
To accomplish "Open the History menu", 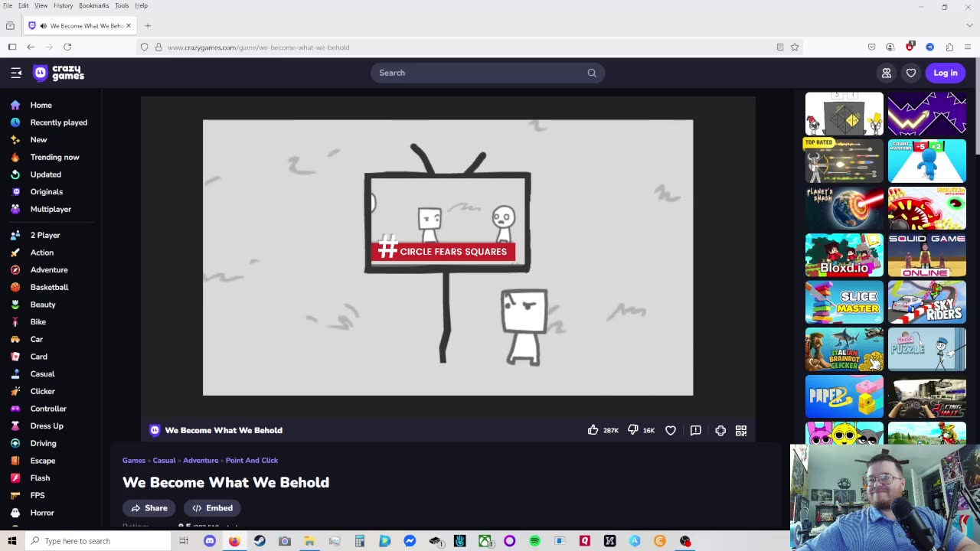I will click(x=64, y=5).
